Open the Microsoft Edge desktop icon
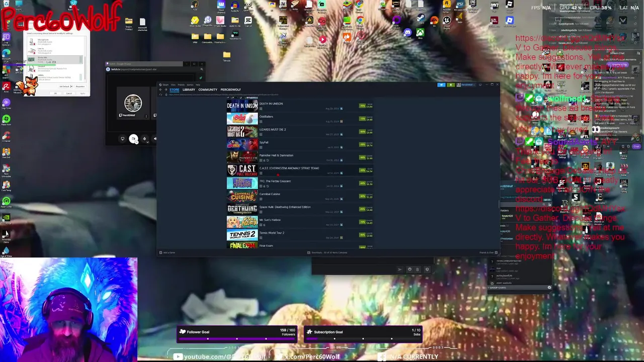 (x=7, y=54)
